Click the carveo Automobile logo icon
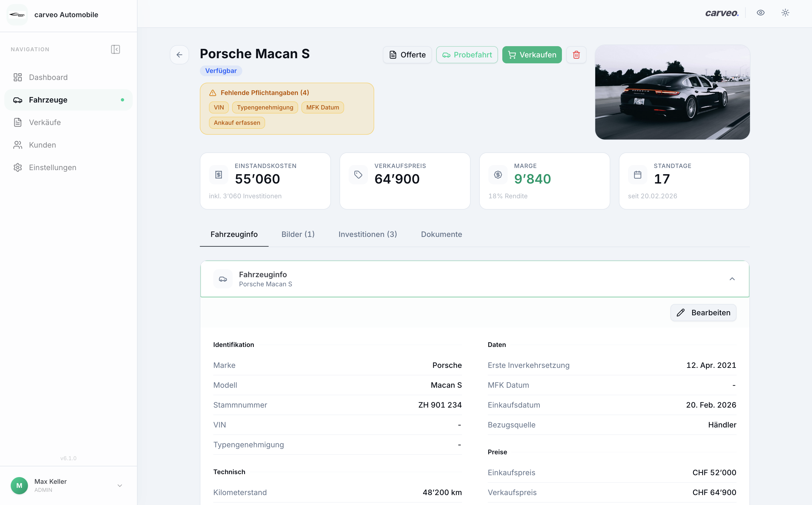The height and width of the screenshot is (505, 812). [17, 15]
